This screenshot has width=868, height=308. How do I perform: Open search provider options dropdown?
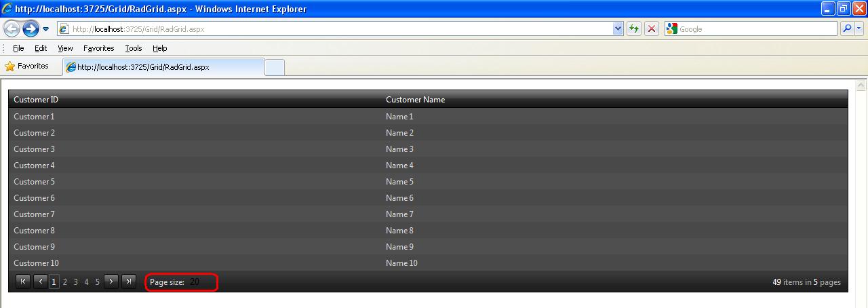(859, 29)
